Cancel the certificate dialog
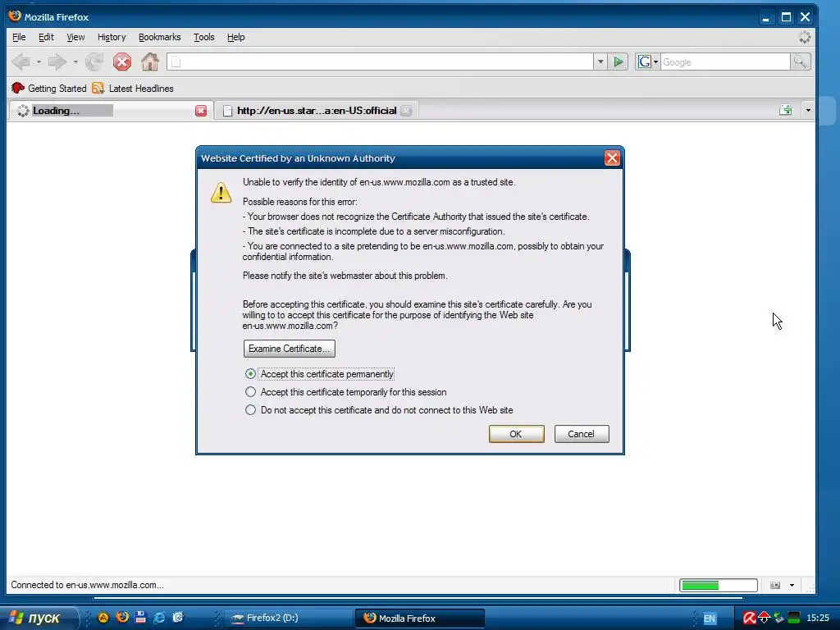840x630 pixels. click(582, 434)
